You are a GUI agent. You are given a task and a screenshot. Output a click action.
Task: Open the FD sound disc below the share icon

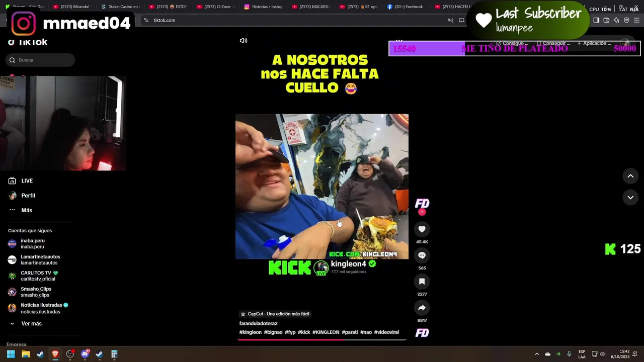coord(422,333)
